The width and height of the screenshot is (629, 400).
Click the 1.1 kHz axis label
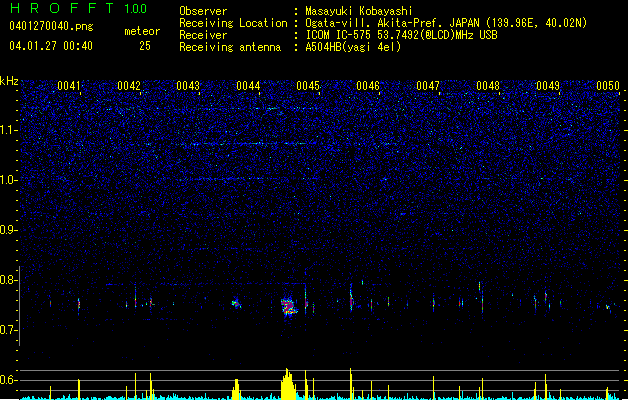[x=9, y=130]
